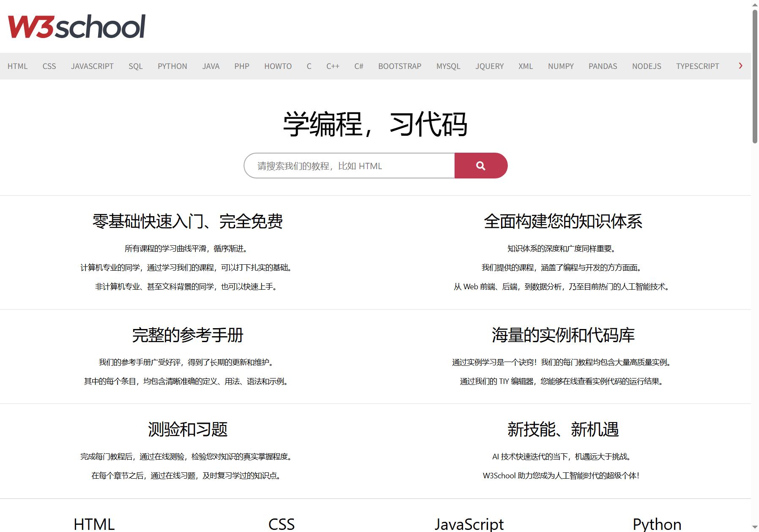This screenshot has height=532, width=759.
Task: Go to the C# tutorial
Action: 359,66
